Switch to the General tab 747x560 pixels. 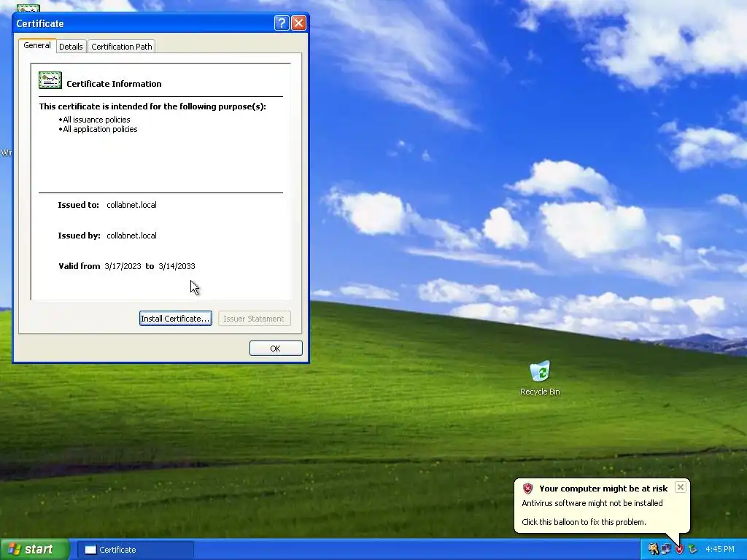tap(37, 46)
